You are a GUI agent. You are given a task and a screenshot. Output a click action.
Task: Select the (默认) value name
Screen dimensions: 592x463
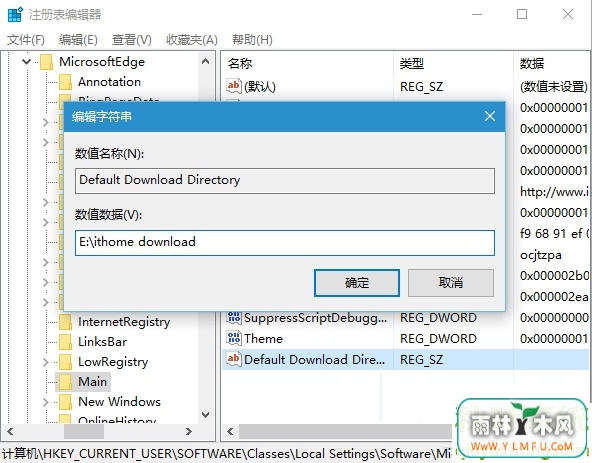(x=260, y=87)
